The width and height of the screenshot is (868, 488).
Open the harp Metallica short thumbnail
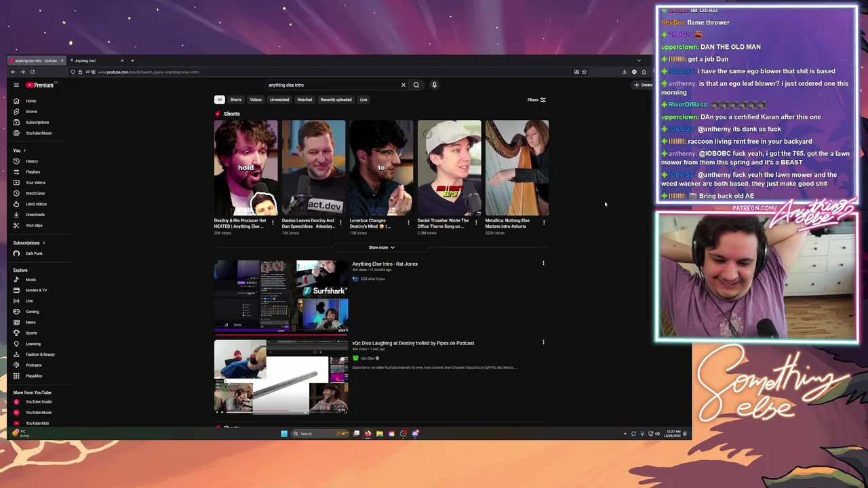coord(517,167)
